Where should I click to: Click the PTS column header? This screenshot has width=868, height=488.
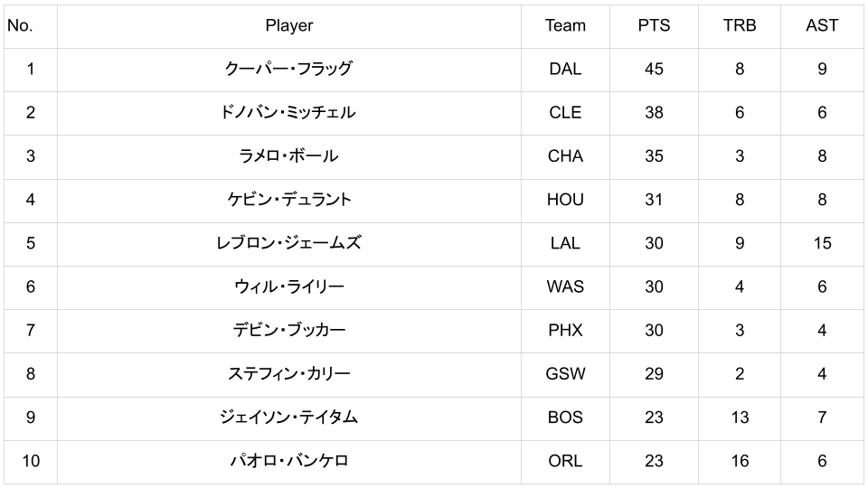coord(654,25)
